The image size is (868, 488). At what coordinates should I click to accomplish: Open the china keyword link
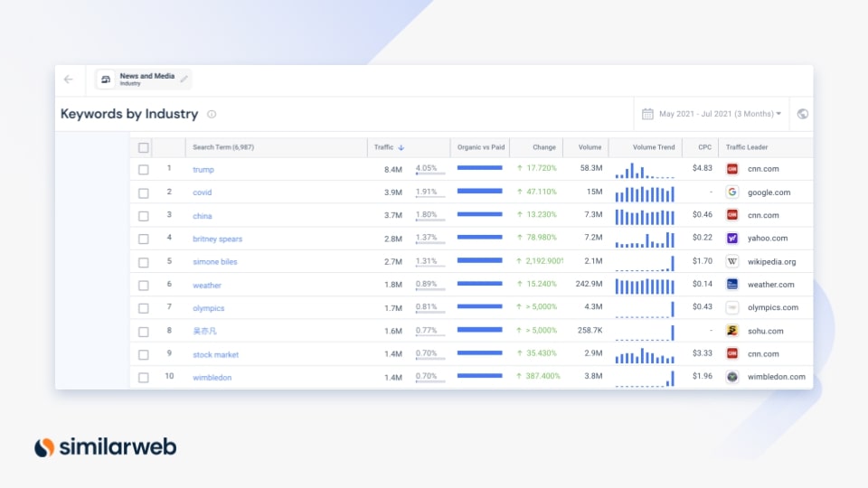point(202,216)
